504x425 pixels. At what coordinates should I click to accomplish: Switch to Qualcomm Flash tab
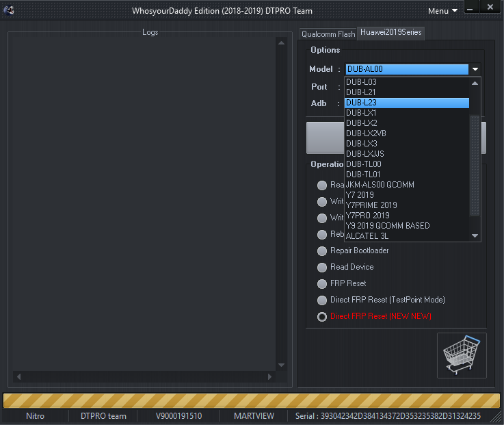click(328, 34)
